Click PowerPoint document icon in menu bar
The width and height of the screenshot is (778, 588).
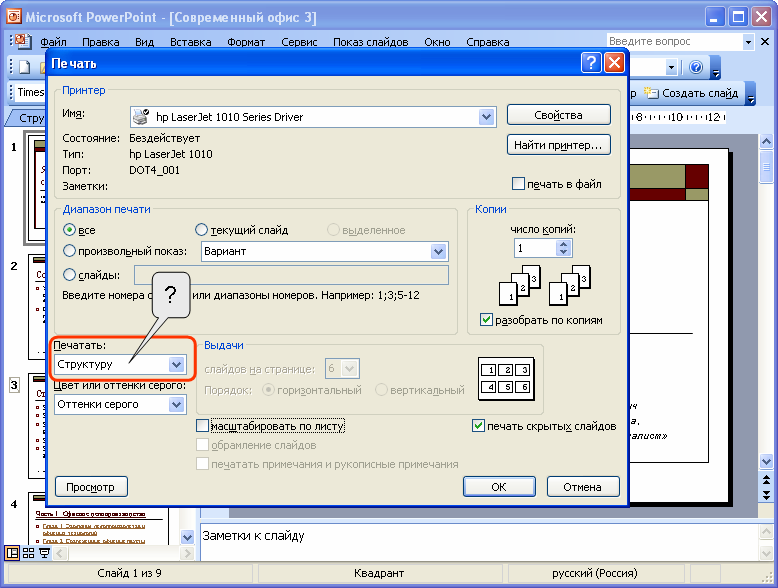pyautogui.click(x=23, y=42)
